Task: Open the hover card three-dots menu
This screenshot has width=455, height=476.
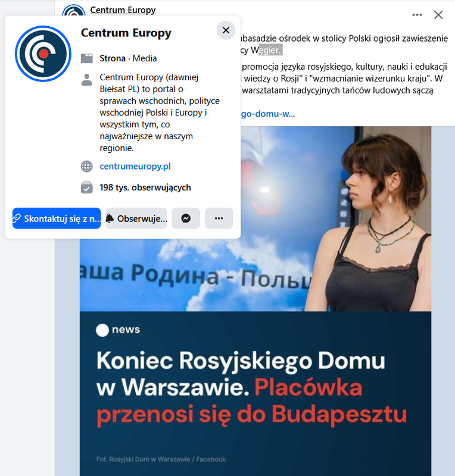Action: [x=219, y=218]
